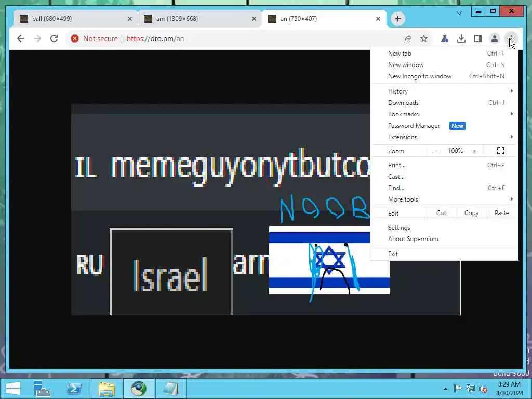
Task: Open the notepad-like taskbar app icon
Action: click(x=170, y=389)
